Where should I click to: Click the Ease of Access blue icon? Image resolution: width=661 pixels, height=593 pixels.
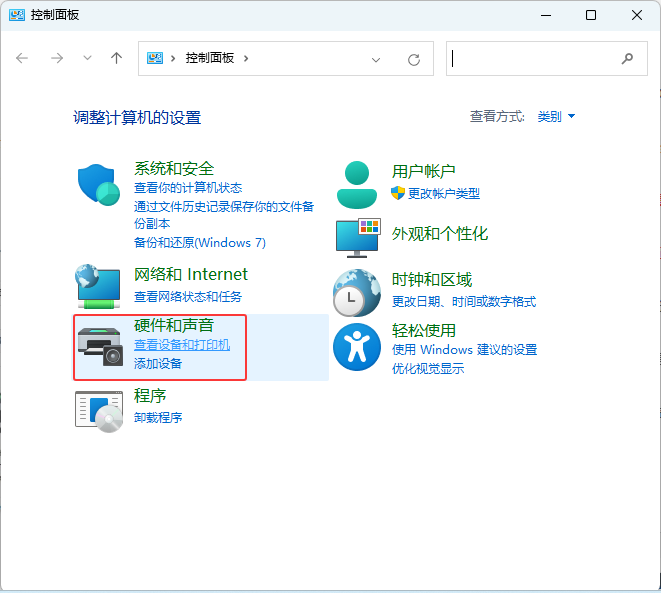(357, 347)
